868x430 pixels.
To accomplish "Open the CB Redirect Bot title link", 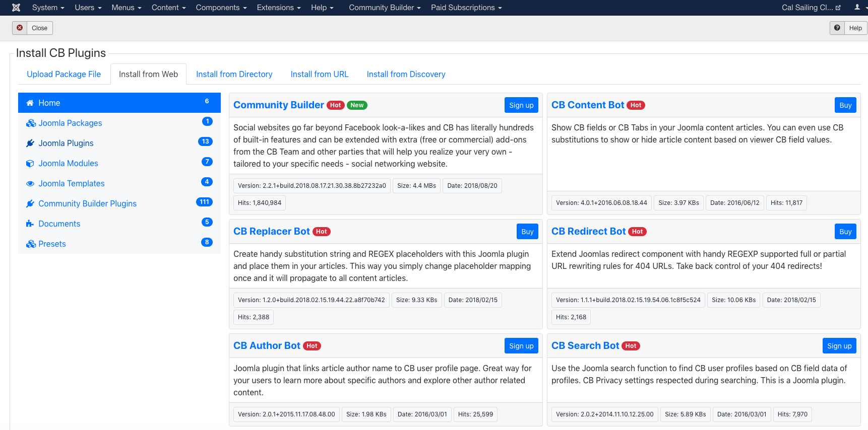I will tap(588, 231).
